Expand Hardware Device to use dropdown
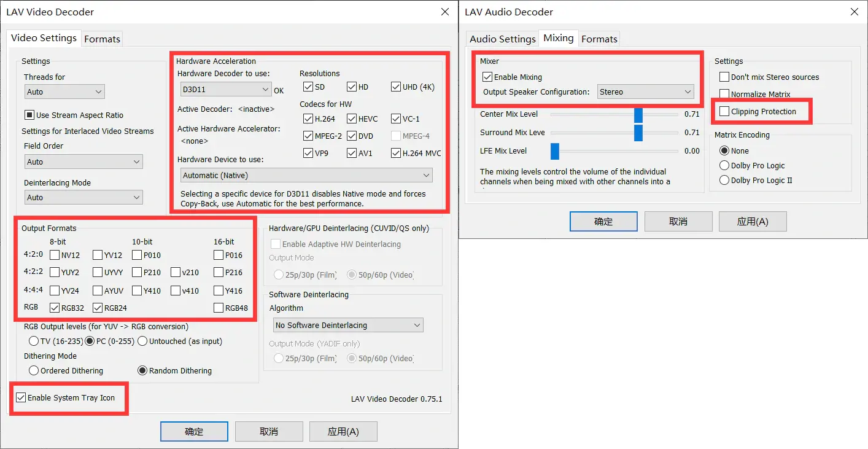This screenshot has width=868, height=449. (x=306, y=175)
